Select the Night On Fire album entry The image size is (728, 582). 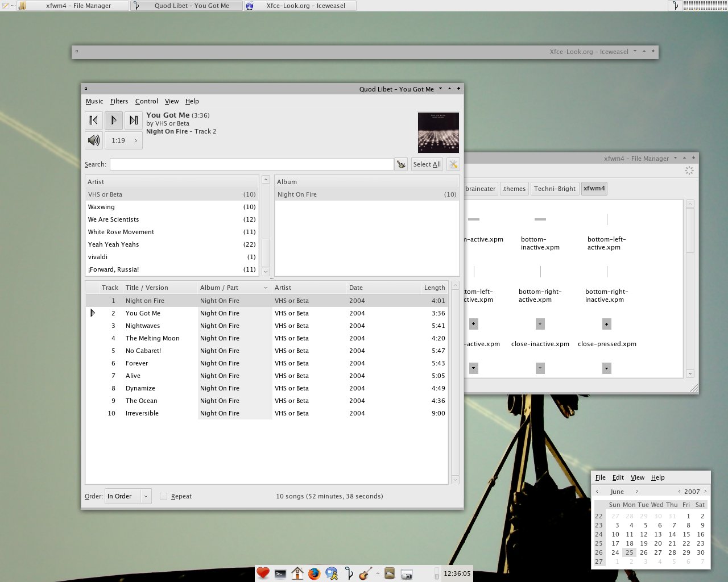pos(367,194)
